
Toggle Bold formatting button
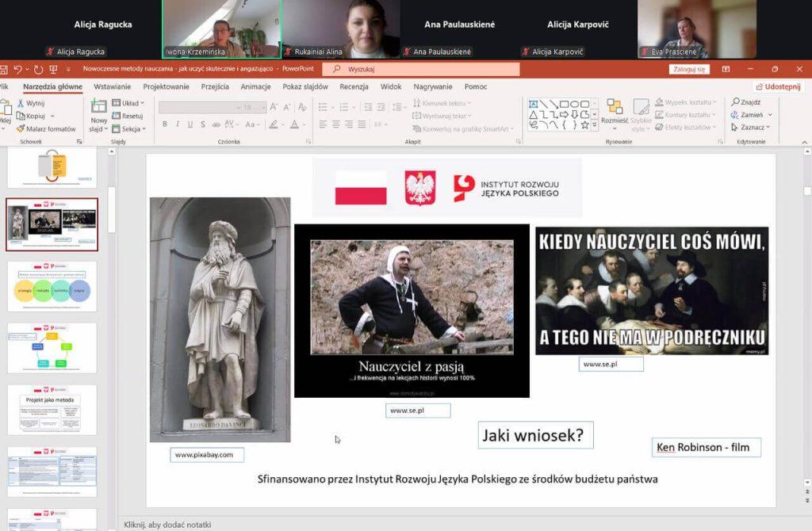click(165, 124)
